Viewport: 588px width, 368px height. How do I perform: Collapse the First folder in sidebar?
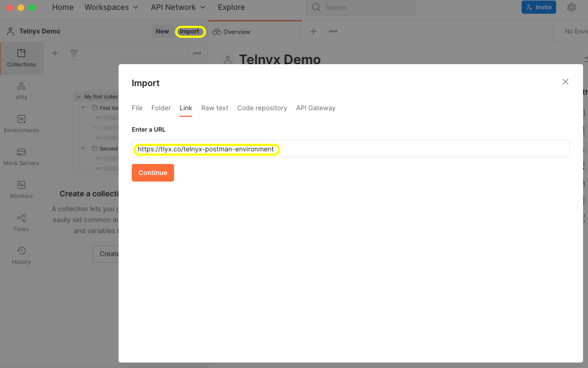[83, 107]
